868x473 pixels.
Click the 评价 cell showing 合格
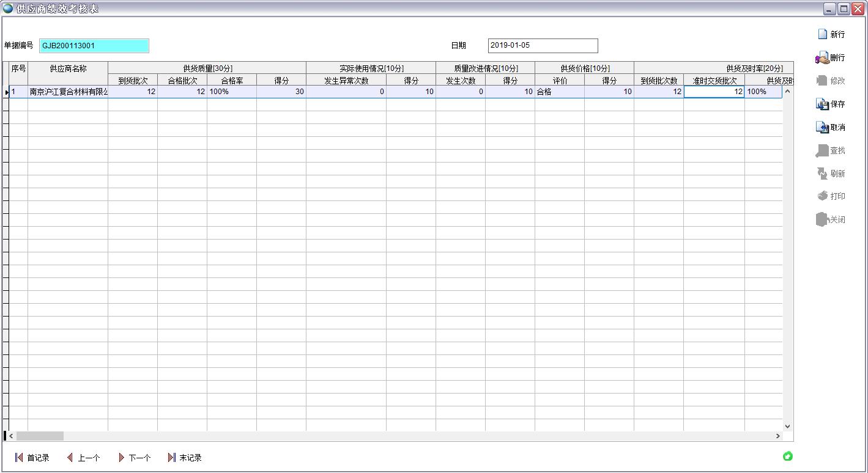(559, 92)
